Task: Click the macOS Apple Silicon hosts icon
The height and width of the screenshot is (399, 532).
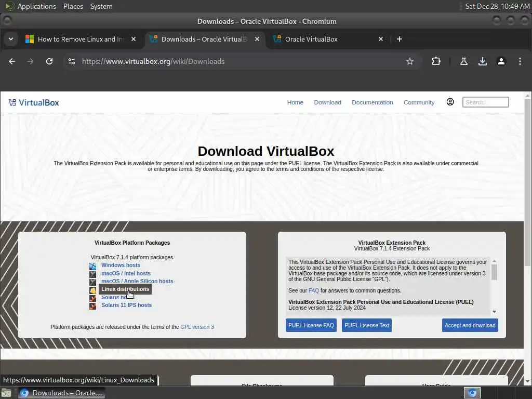Action: pyautogui.click(x=92, y=282)
